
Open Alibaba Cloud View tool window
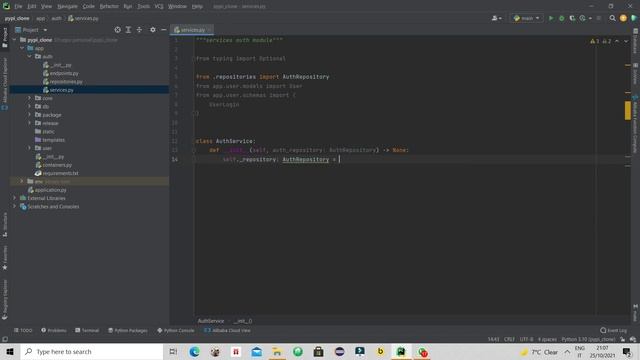227,330
